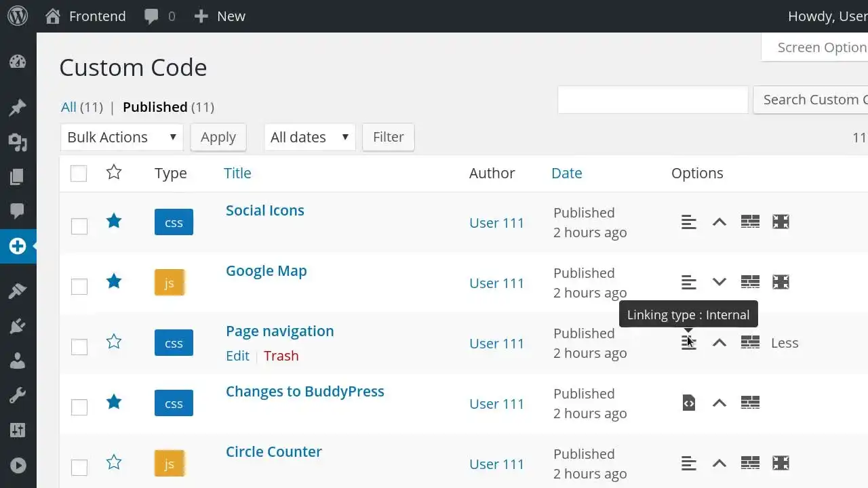Open the Media library icon in sidebar
This screenshot has width=868, height=488.
(x=18, y=142)
